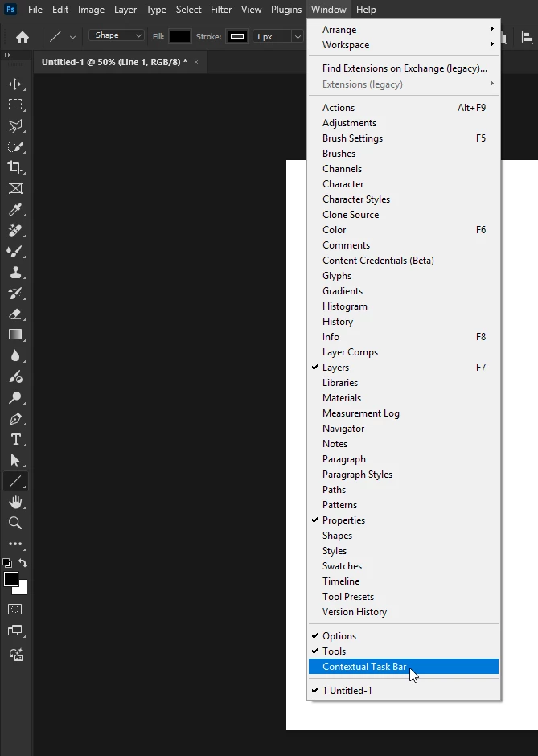This screenshot has width=538, height=756.
Task: Open the stroke width dropdown arrow
Action: click(298, 37)
